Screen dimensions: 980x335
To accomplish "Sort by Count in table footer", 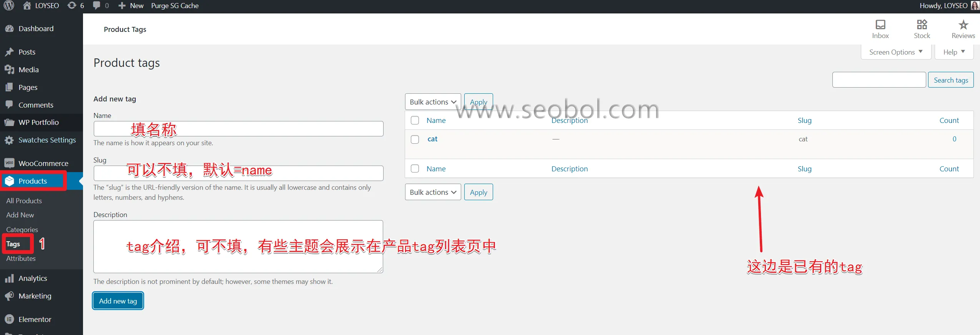I will click(949, 169).
